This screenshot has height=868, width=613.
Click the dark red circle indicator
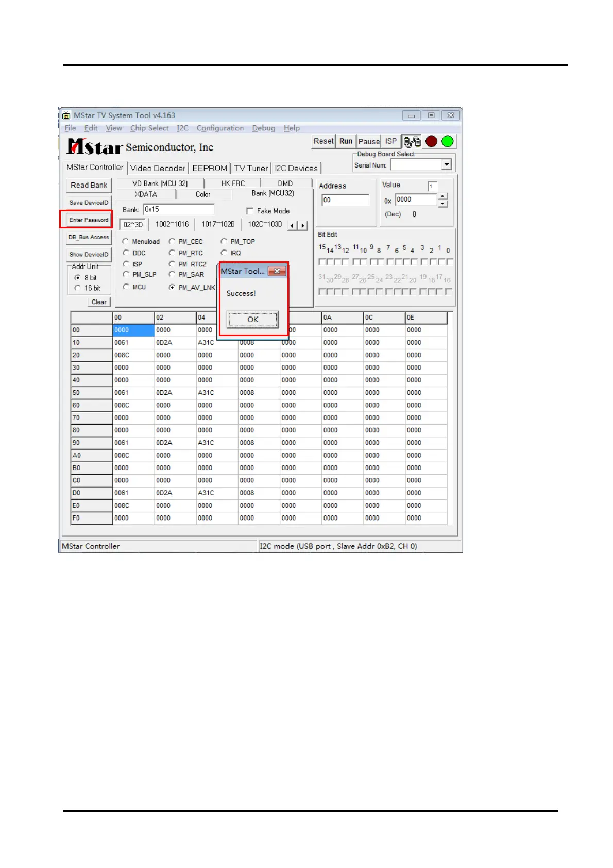pyautogui.click(x=432, y=141)
